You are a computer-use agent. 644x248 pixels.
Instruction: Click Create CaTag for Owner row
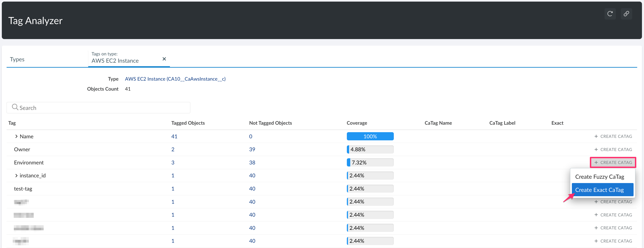click(x=613, y=149)
